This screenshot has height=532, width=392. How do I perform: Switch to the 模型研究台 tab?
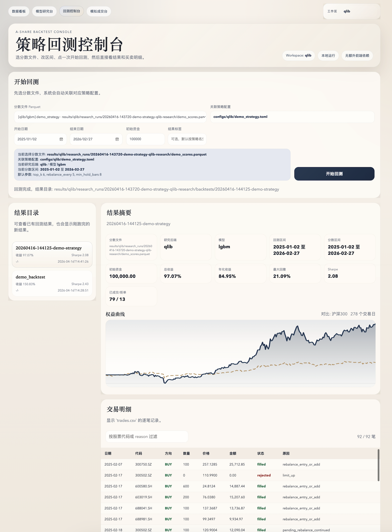[x=44, y=11]
